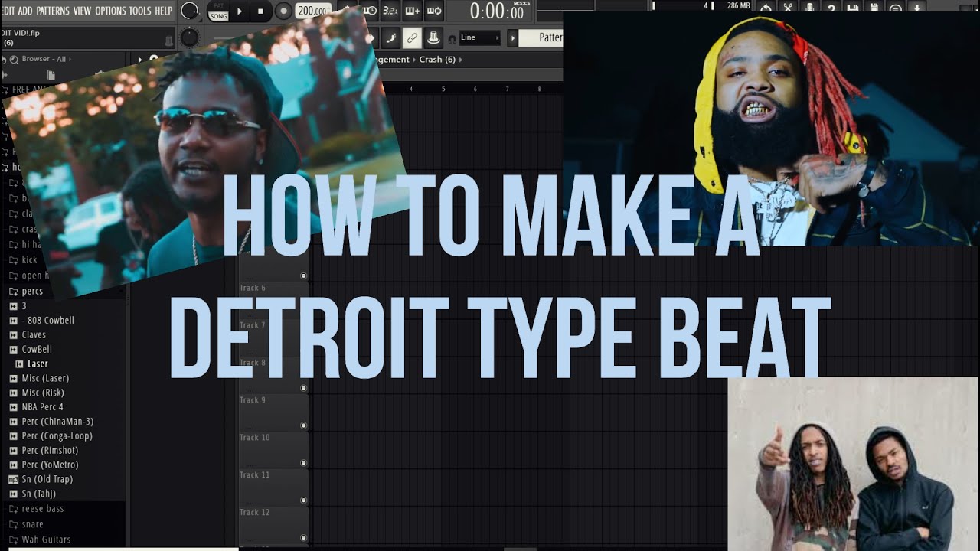
Task: Click the 286 MB memory indicator
Action: 738,6
